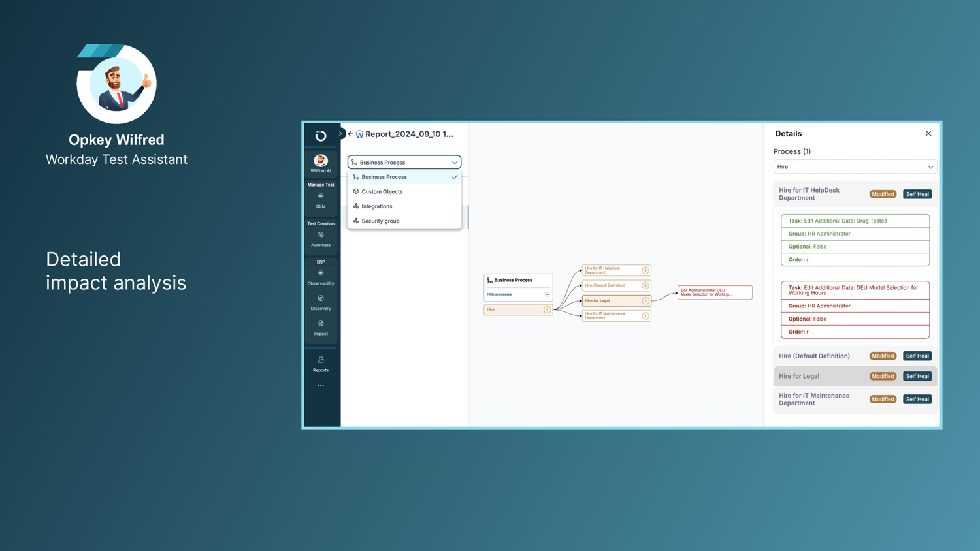The width and height of the screenshot is (980, 551).
Task: Choose Security group in the open dropdown
Action: pyautogui.click(x=381, y=221)
